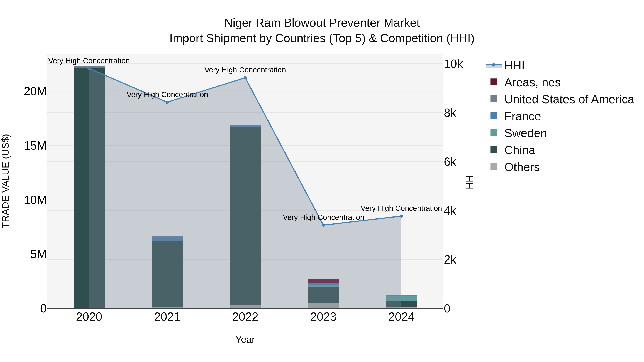This screenshot has height=362, width=644.
Task: Click the 2021 France bar segment
Action: click(x=167, y=239)
